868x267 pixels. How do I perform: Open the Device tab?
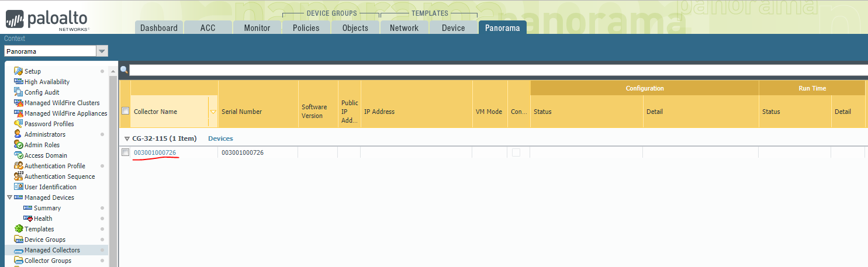454,28
